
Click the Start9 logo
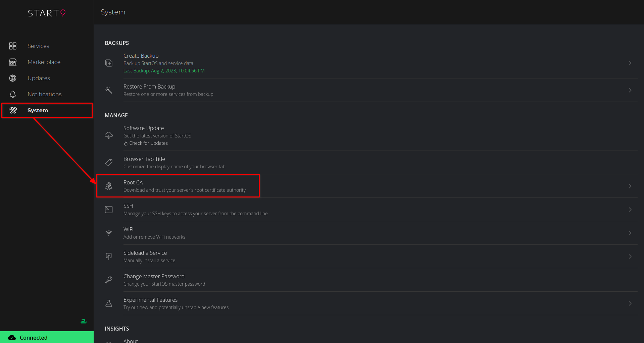[47, 13]
